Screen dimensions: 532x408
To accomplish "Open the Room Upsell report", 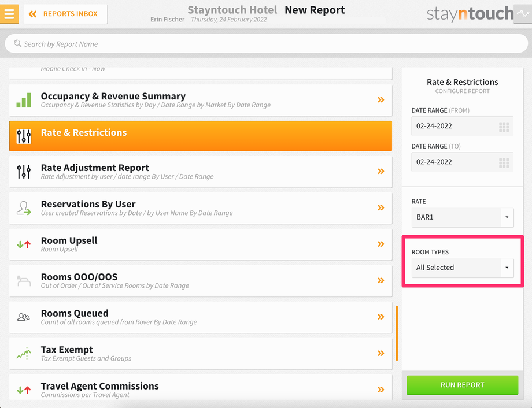I will pos(201,244).
